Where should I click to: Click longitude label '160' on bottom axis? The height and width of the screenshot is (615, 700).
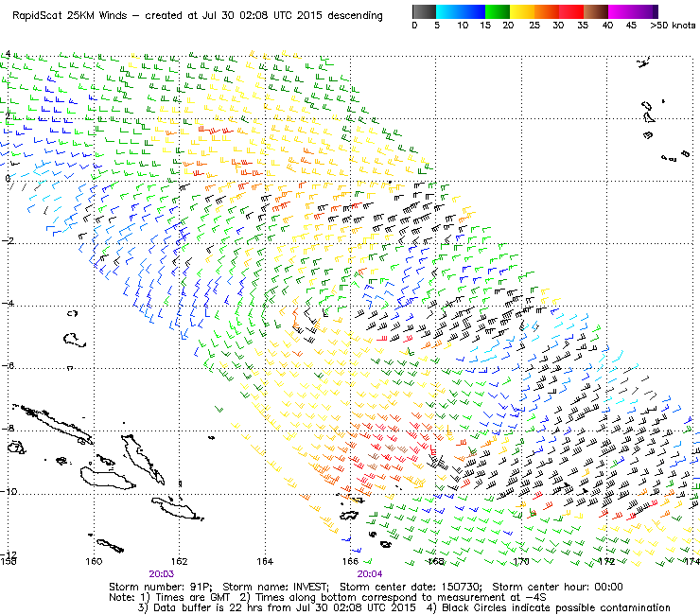(x=94, y=561)
